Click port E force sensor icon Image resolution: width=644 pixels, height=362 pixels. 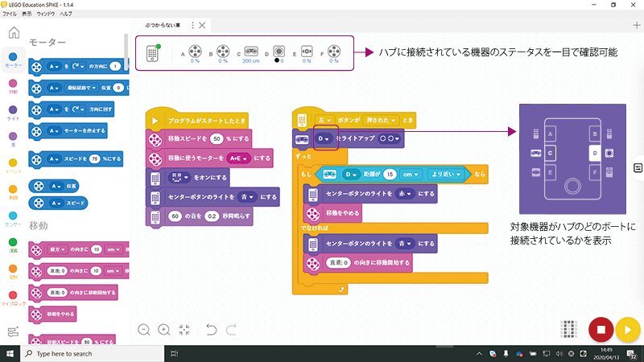click(x=307, y=51)
